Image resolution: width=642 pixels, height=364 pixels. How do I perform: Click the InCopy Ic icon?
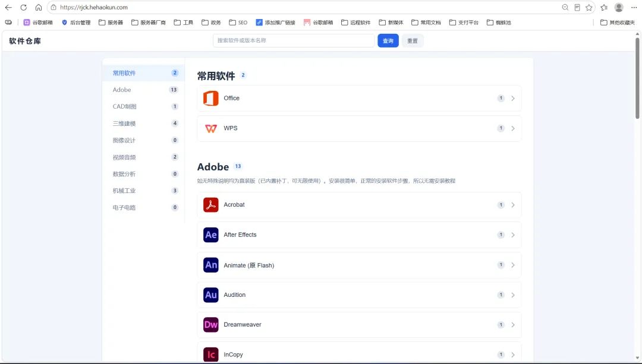(211, 354)
